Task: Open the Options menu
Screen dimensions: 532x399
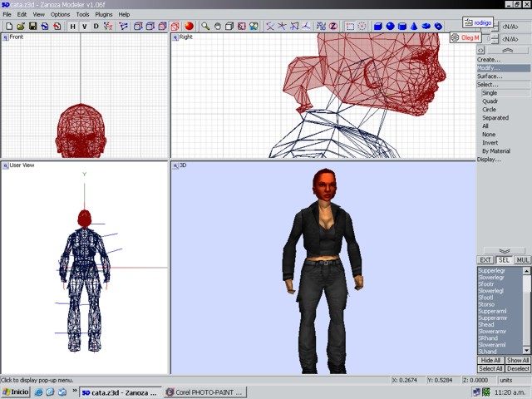Action: point(60,14)
